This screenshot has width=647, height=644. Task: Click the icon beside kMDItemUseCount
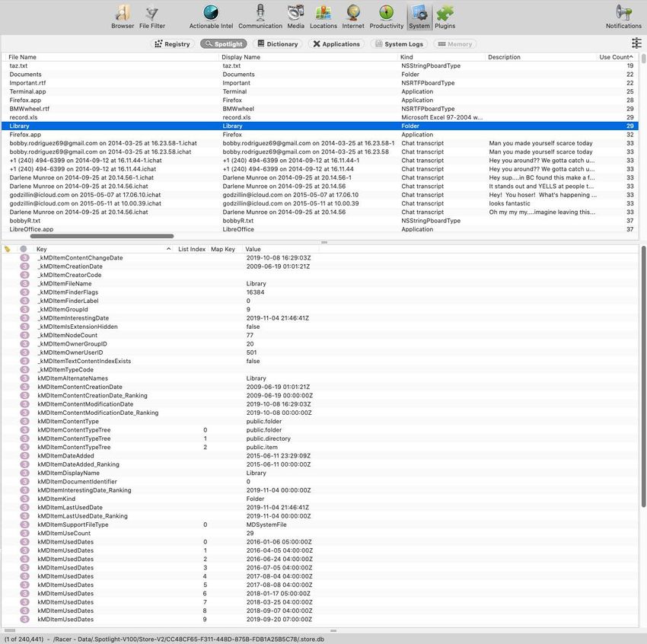pyautogui.click(x=25, y=533)
